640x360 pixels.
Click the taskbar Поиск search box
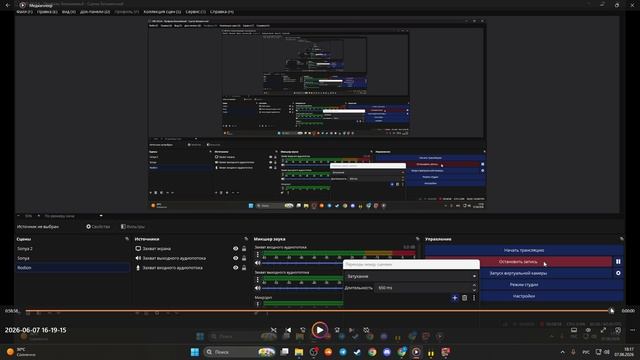(239, 352)
